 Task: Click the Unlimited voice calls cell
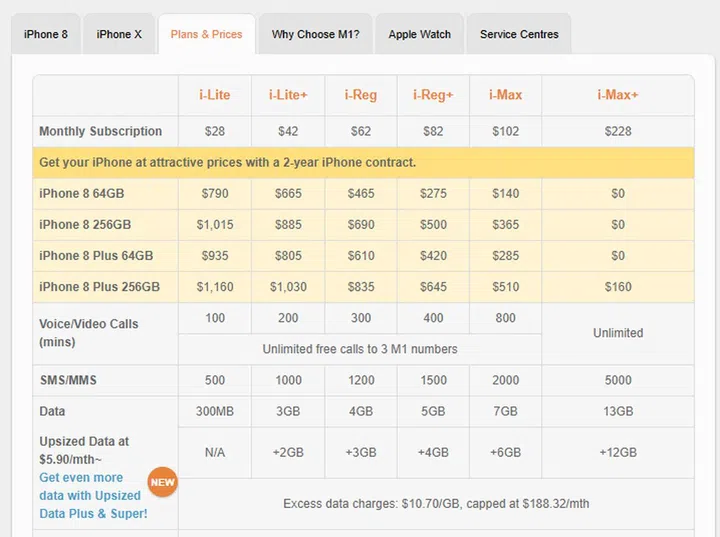coord(617,333)
